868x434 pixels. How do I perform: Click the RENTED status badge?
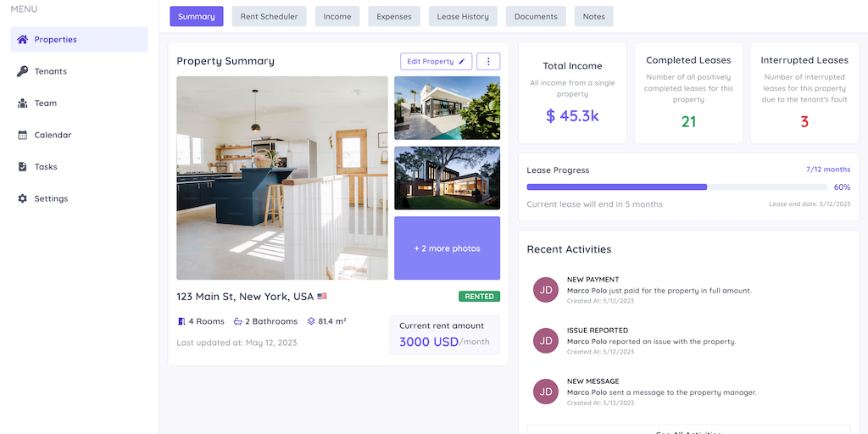pos(480,297)
